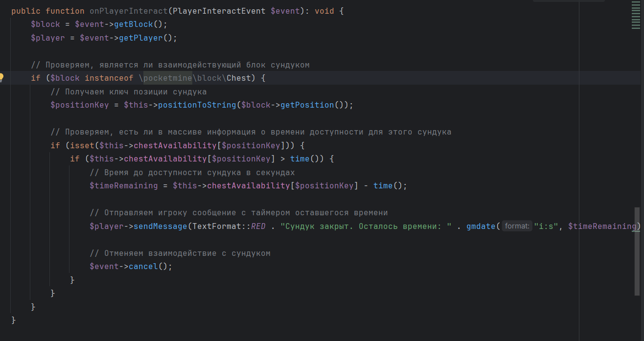Viewport: 644px width, 341px height.
Task: Click the "i:s" format string
Action: pyautogui.click(x=546, y=226)
